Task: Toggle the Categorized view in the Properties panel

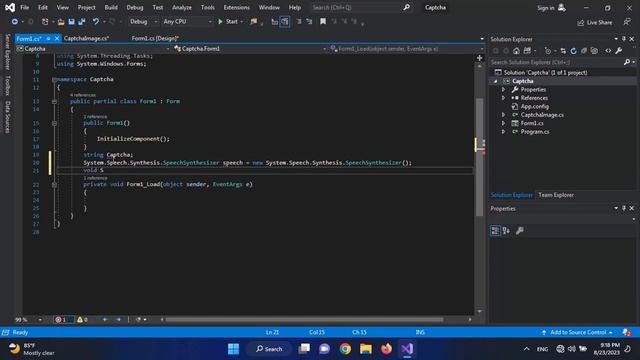Action: pos(495,231)
